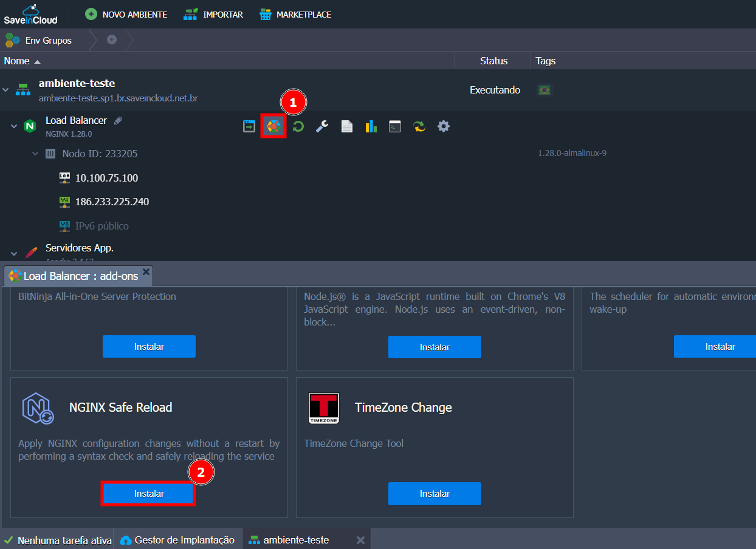Click the 1.28.0-almalinux-9 tag
Image resolution: width=756 pixels, height=549 pixels.
pos(572,153)
